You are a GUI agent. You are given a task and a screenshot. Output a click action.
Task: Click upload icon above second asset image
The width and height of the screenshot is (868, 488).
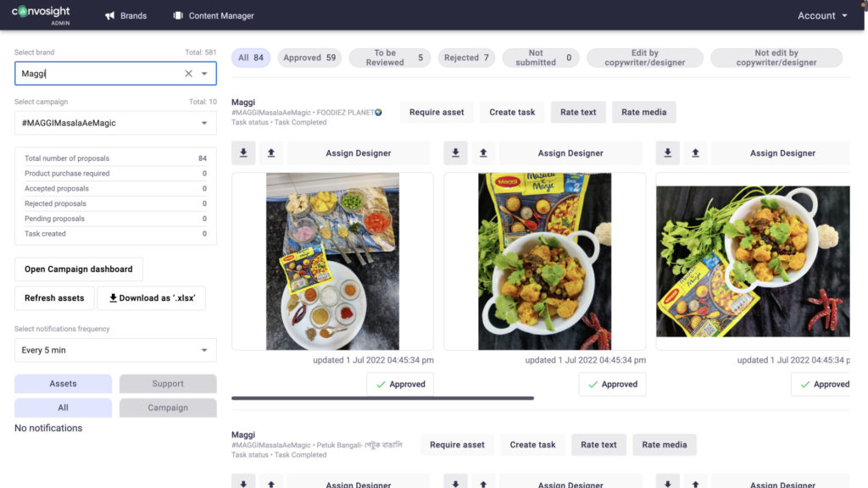click(x=483, y=153)
